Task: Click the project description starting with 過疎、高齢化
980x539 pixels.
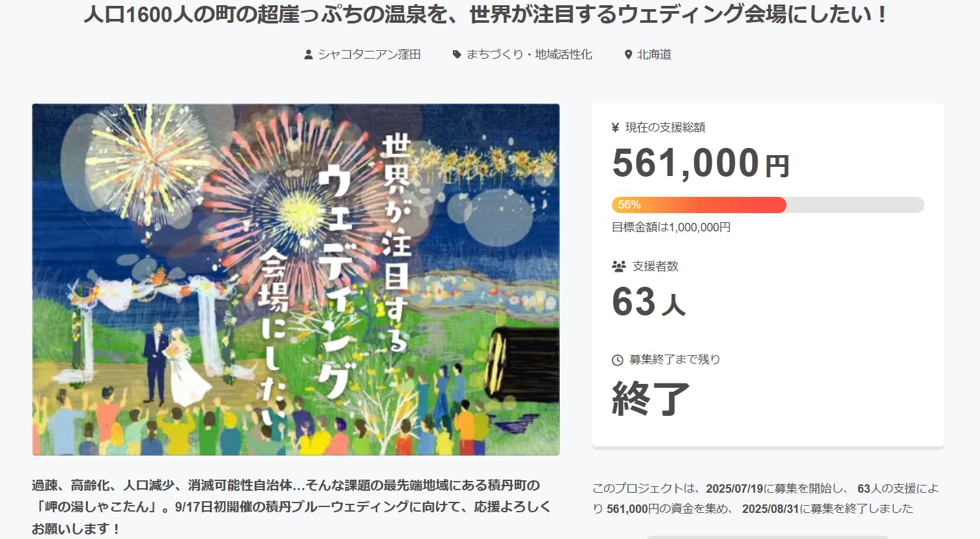Action: click(x=291, y=506)
